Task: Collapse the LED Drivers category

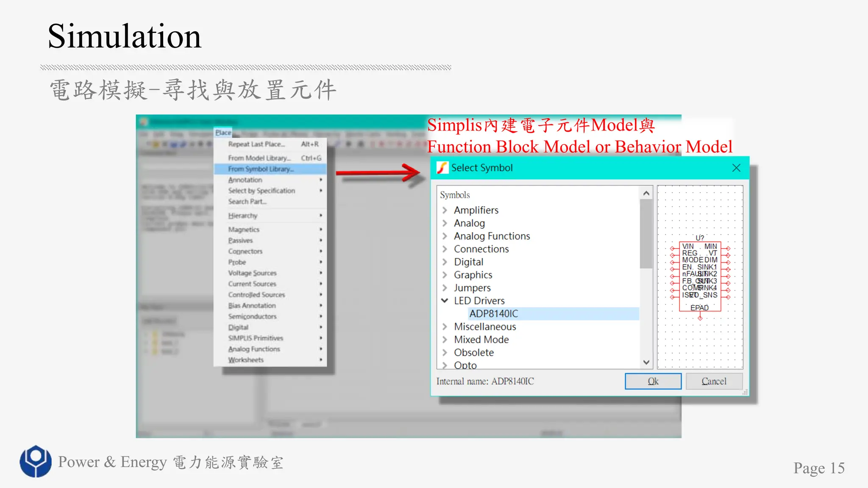Action: [445, 301]
